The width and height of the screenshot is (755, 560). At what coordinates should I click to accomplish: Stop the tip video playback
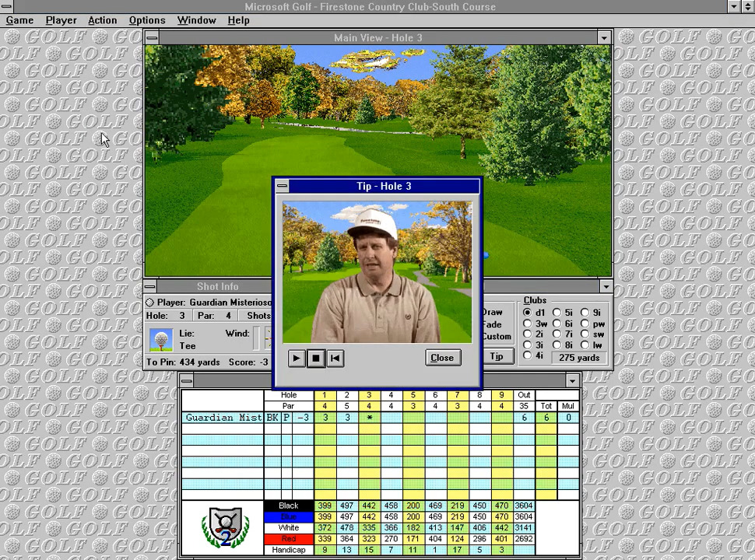click(x=315, y=358)
